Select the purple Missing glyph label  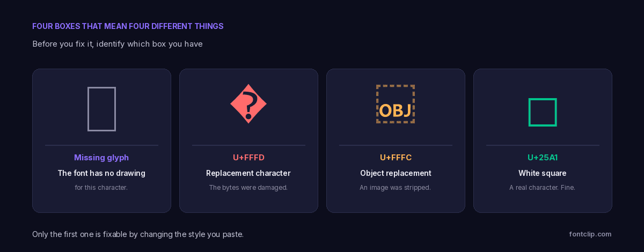pyautogui.click(x=101, y=158)
